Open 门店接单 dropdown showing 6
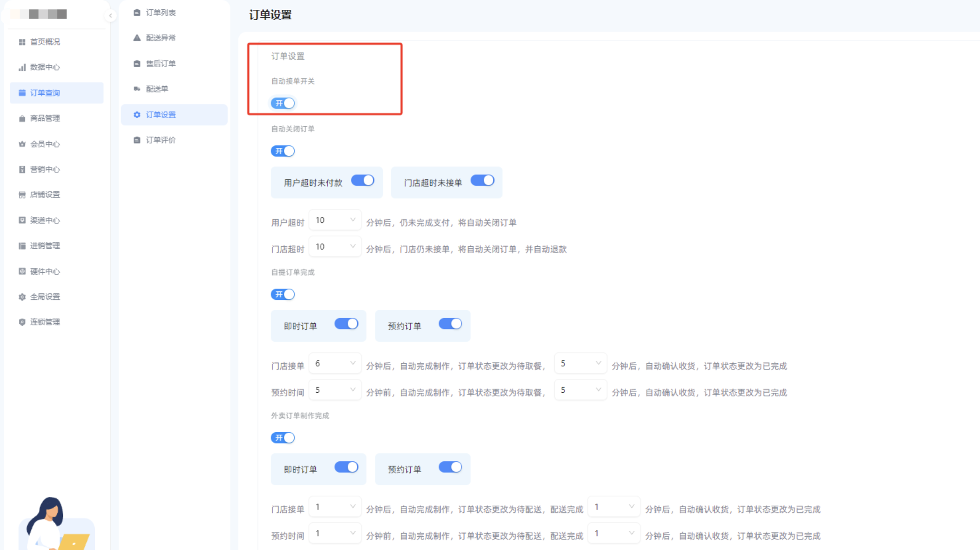The image size is (980, 550). pyautogui.click(x=335, y=364)
